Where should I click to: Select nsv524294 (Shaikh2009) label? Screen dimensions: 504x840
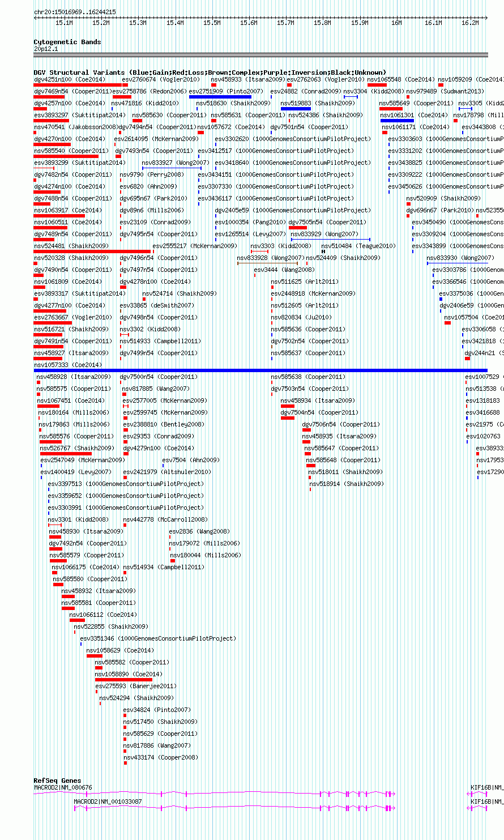137,698
